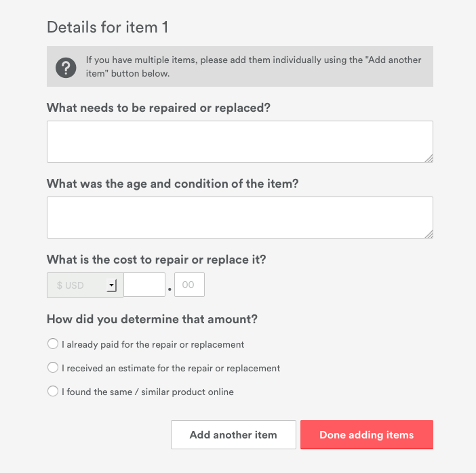Click the resize handle of the age and condition box

(x=429, y=234)
